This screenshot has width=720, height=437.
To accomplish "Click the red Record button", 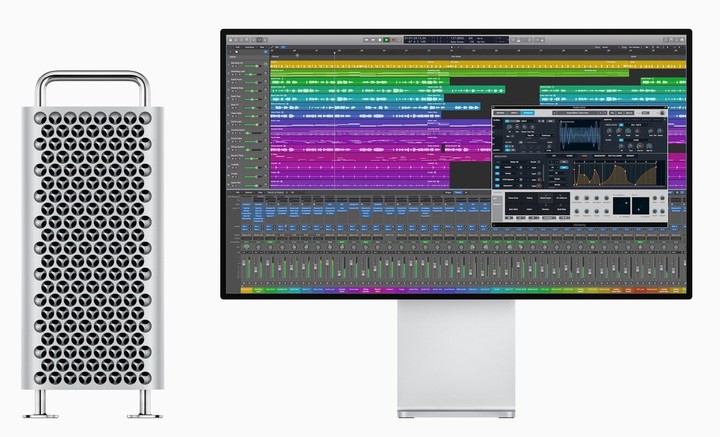I will point(394,39).
